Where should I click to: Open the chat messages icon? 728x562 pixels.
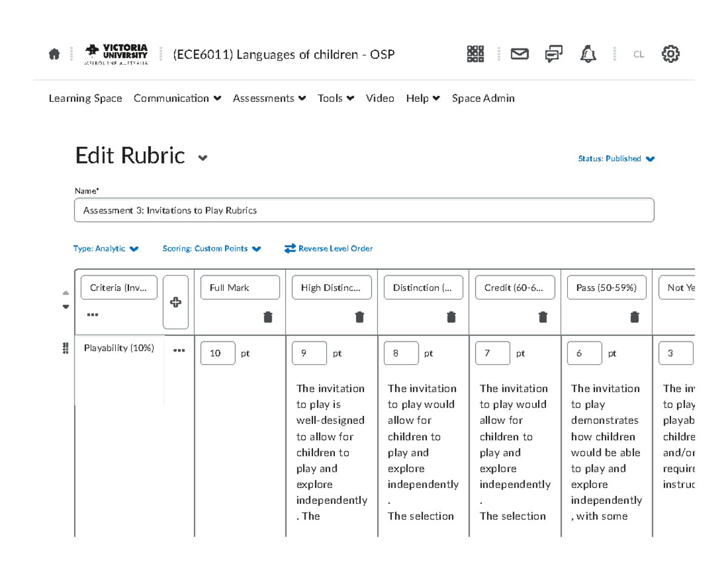tap(553, 53)
